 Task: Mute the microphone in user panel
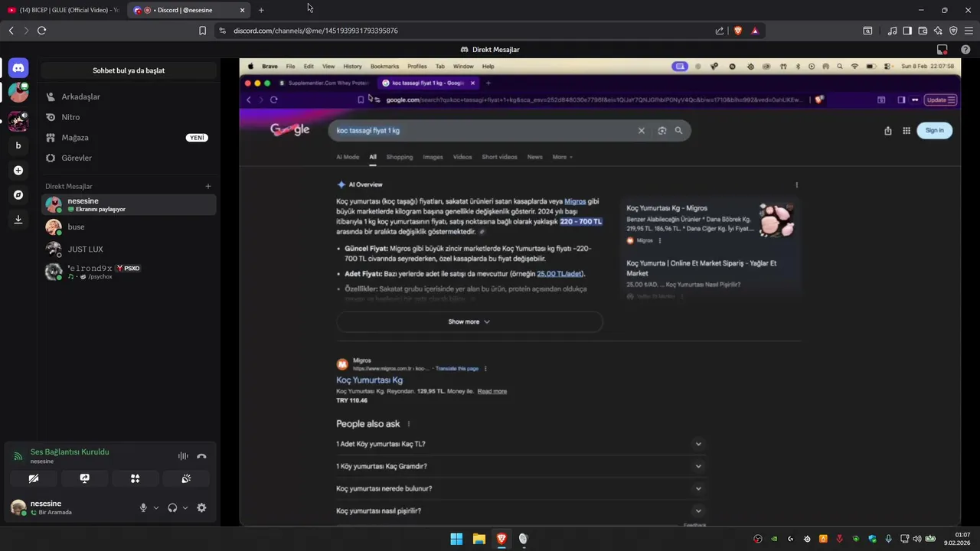[142, 507]
